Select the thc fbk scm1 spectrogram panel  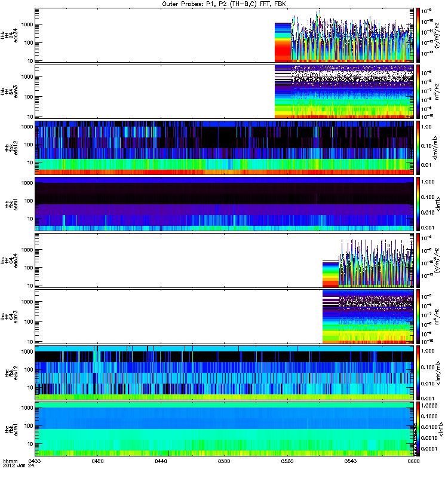tap(224, 429)
